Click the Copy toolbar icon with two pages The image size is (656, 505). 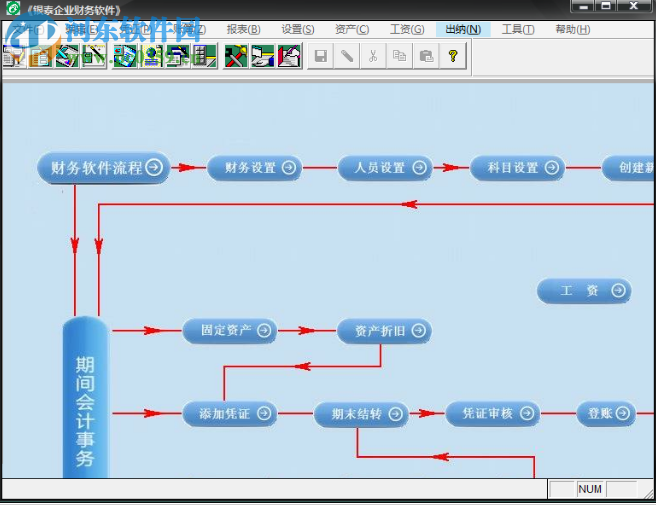click(400, 56)
